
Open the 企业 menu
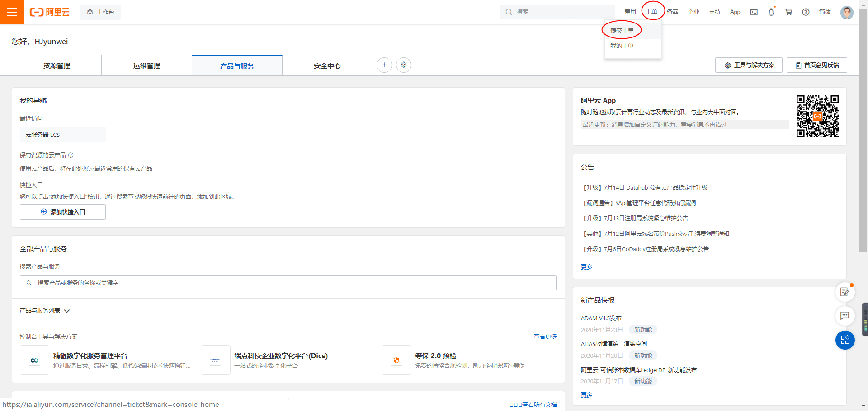[x=693, y=12]
